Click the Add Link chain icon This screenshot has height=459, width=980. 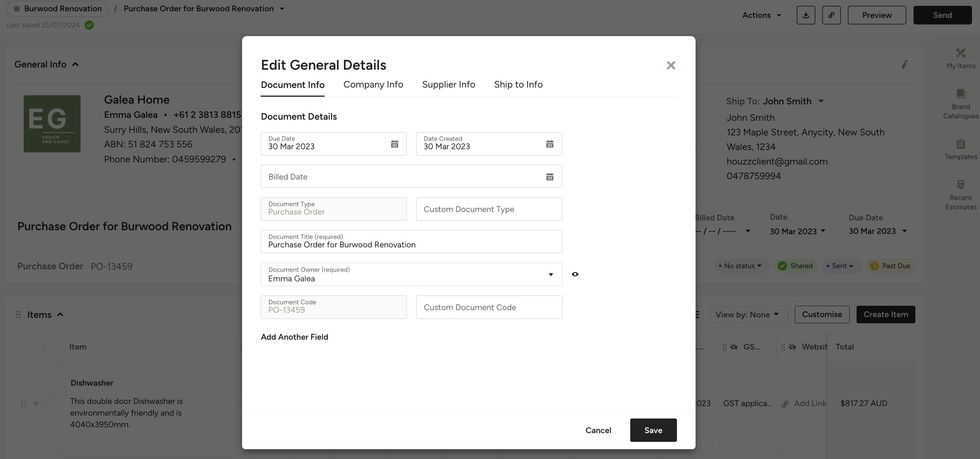coord(785,404)
